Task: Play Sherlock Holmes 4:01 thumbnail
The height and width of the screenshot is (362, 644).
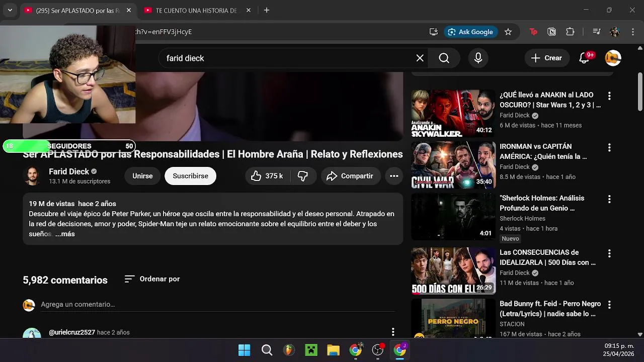Action: 453,217
